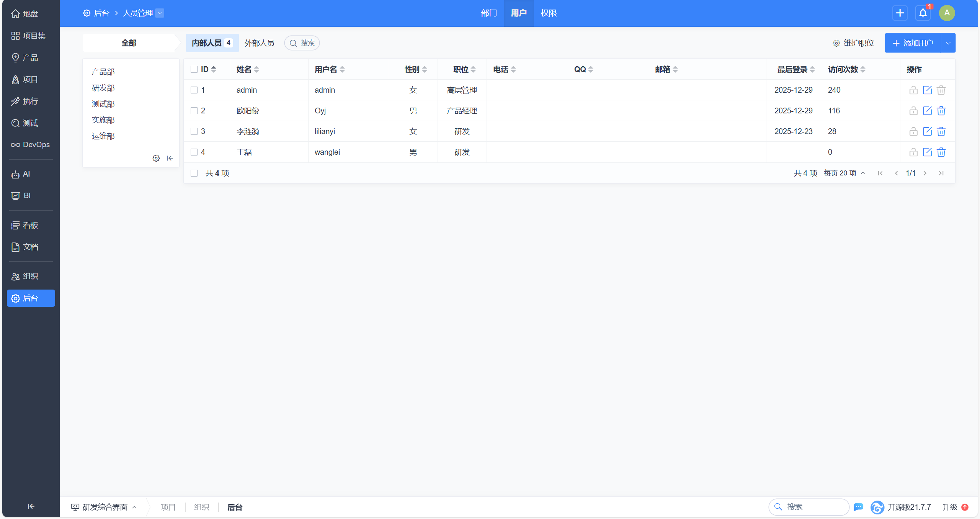Click the notification bell icon
Viewport: 980px width, 519px height.
point(923,13)
